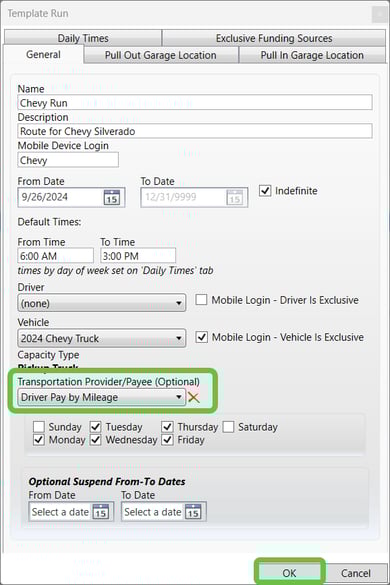
Task: Set the To Time 3:00 PM field
Action: 138,256
